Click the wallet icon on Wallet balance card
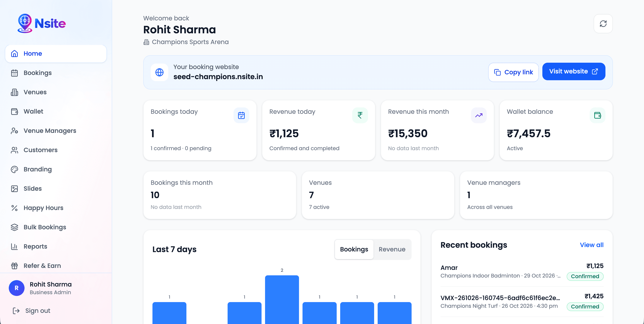The width and height of the screenshot is (644, 324). click(598, 115)
